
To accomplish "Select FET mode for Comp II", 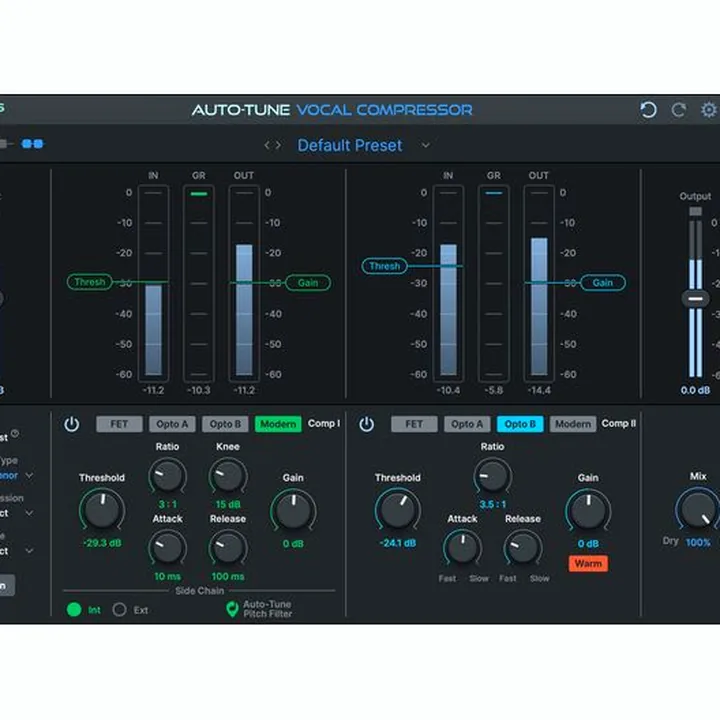I will tap(414, 424).
